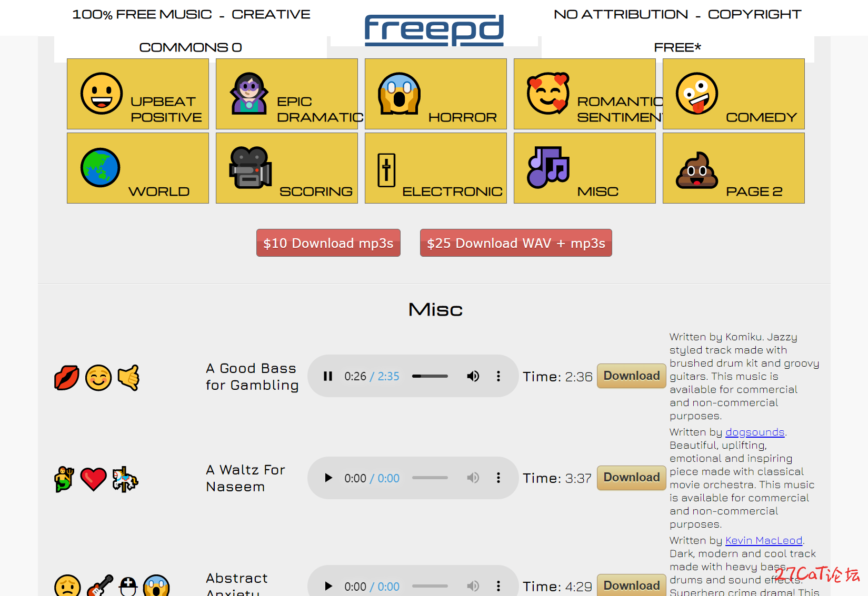The image size is (868, 596).
Task: Open the Epic Dramatic villain icon
Action: 249,94
